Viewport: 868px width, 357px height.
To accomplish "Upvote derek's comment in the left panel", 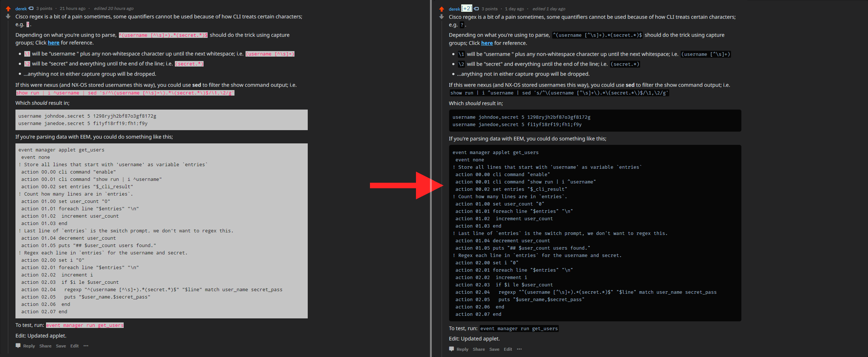I will [x=8, y=8].
